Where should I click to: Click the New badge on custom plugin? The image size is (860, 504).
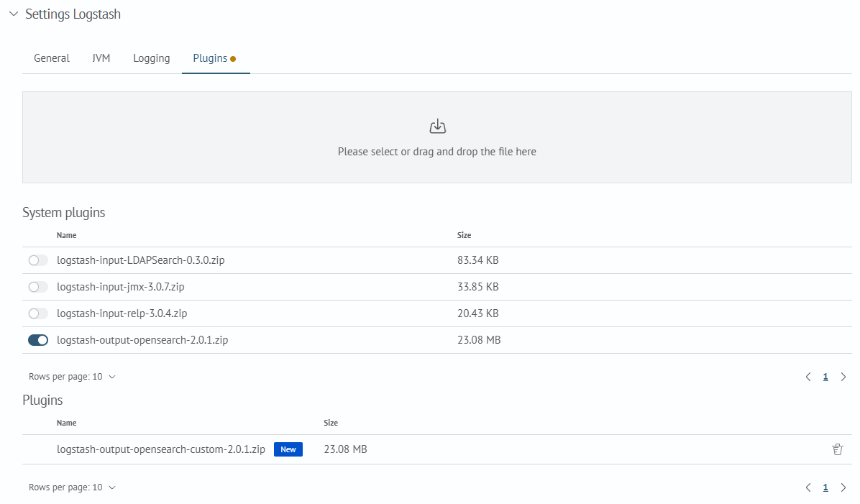click(288, 449)
